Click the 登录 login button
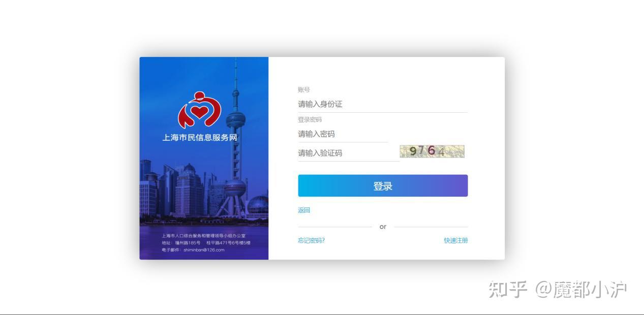 [x=383, y=186]
